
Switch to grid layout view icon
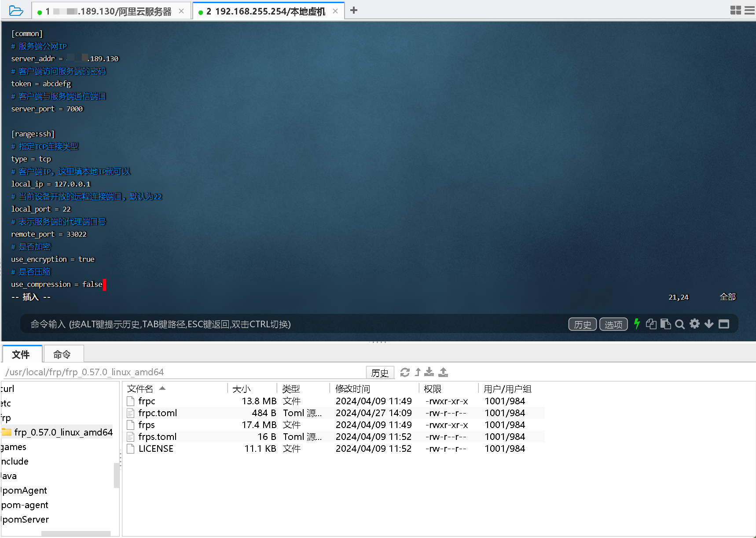[x=735, y=10]
